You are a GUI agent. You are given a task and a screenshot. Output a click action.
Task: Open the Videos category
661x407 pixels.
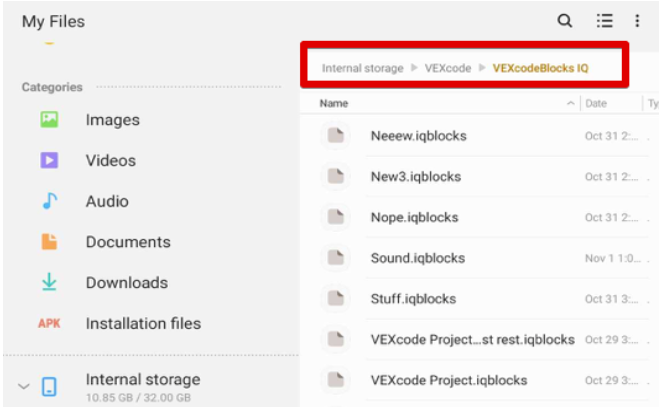(110, 161)
